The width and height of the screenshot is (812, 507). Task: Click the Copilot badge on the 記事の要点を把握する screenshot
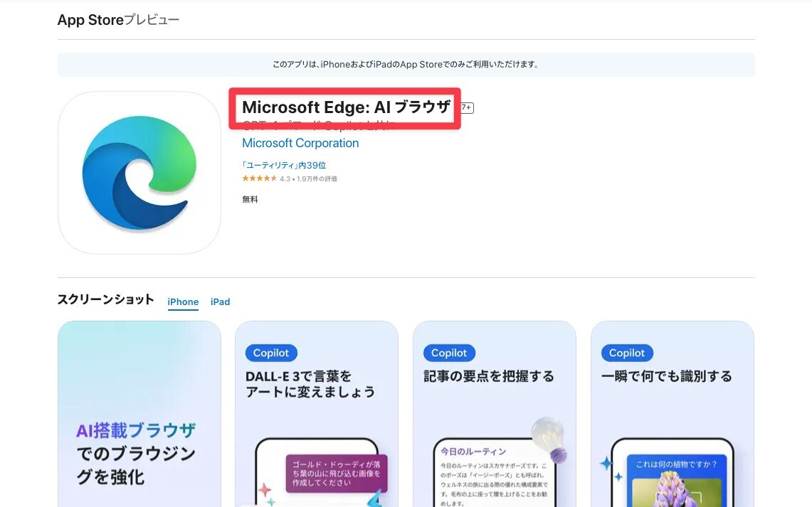click(x=448, y=353)
